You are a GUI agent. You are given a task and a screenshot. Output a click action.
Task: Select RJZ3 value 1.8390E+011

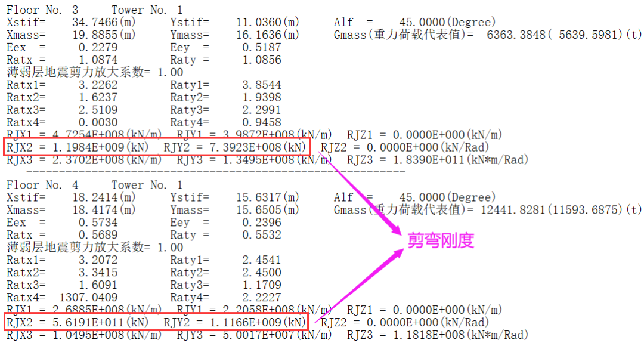[428, 160]
